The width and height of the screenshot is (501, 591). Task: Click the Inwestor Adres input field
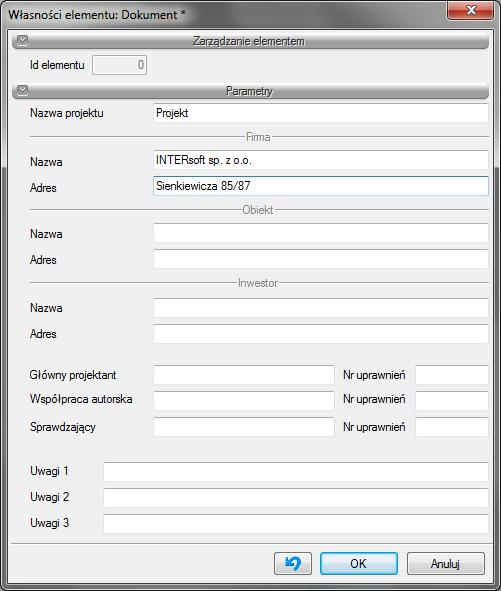coord(321,334)
